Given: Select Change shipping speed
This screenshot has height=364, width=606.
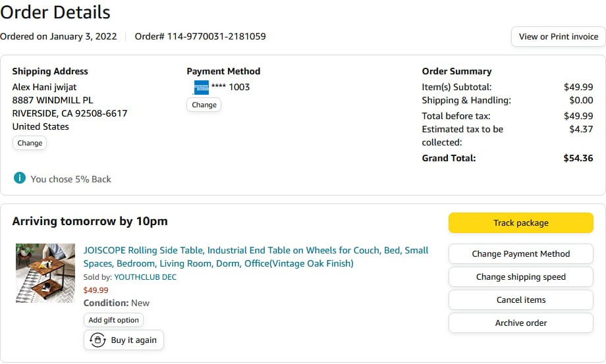Looking at the screenshot, I should point(520,277).
